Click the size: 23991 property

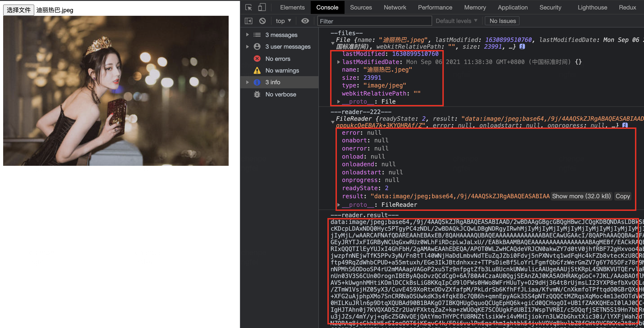click(x=361, y=78)
